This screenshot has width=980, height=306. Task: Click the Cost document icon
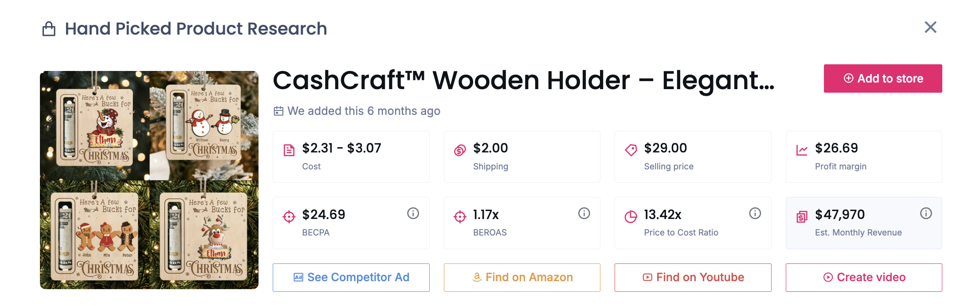(x=289, y=150)
